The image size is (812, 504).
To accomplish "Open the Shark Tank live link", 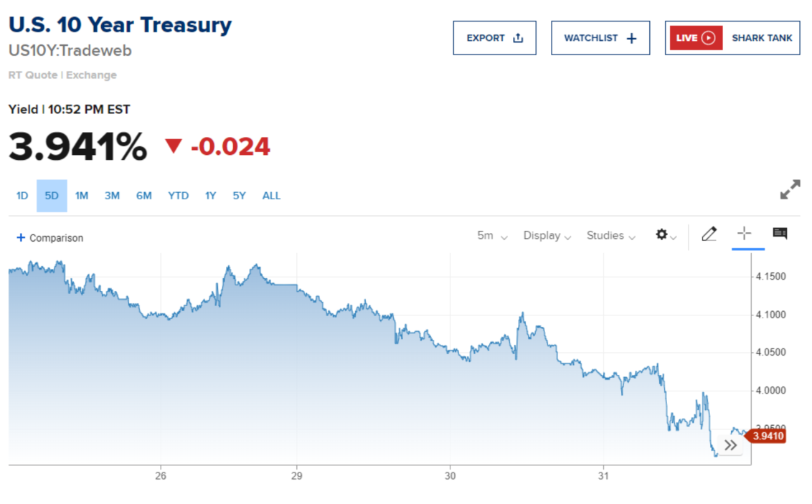I will click(x=762, y=38).
